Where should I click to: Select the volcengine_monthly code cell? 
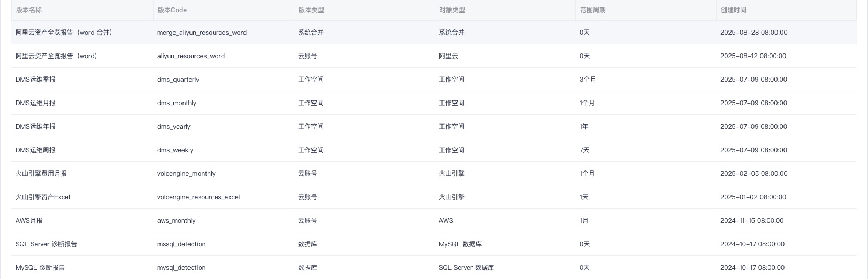[186, 174]
